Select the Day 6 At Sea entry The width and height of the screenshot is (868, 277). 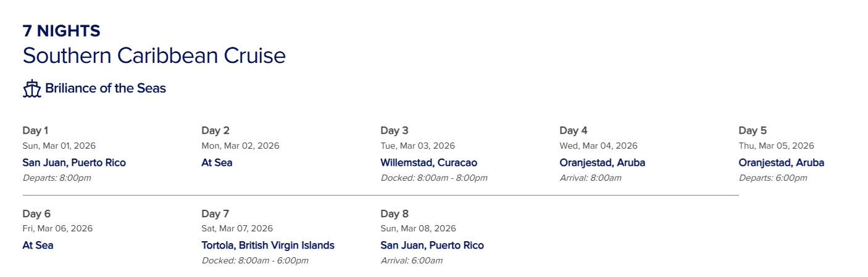(x=38, y=245)
